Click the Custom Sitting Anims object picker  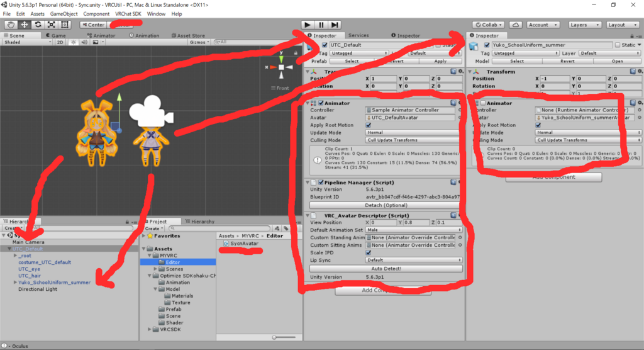coord(460,245)
